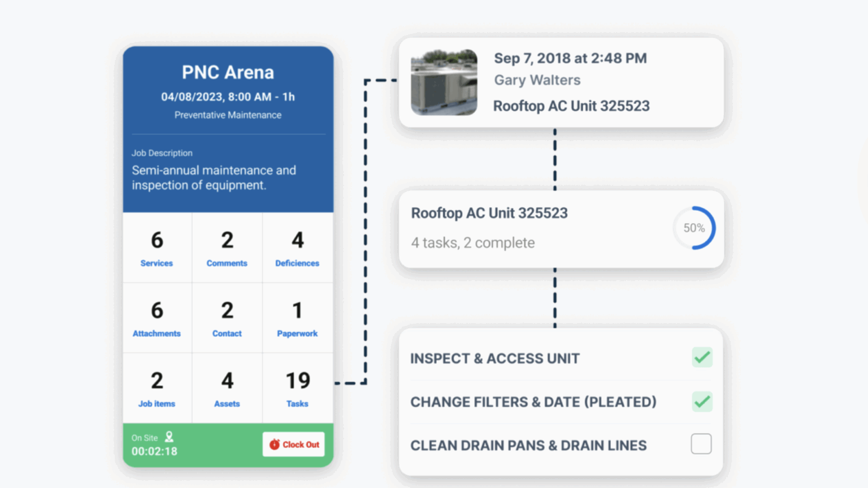Open the Paperwork tile showing 1
The image size is (868, 488).
pyautogui.click(x=297, y=317)
